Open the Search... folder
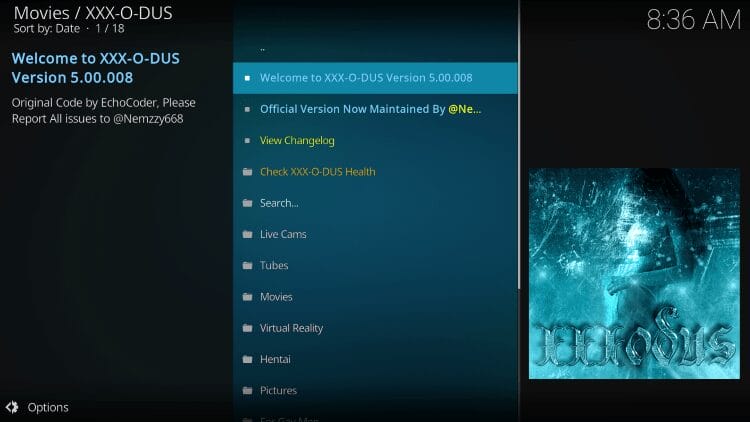Image resolution: width=750 pixels, height=422 pixels. click(279, 203)
